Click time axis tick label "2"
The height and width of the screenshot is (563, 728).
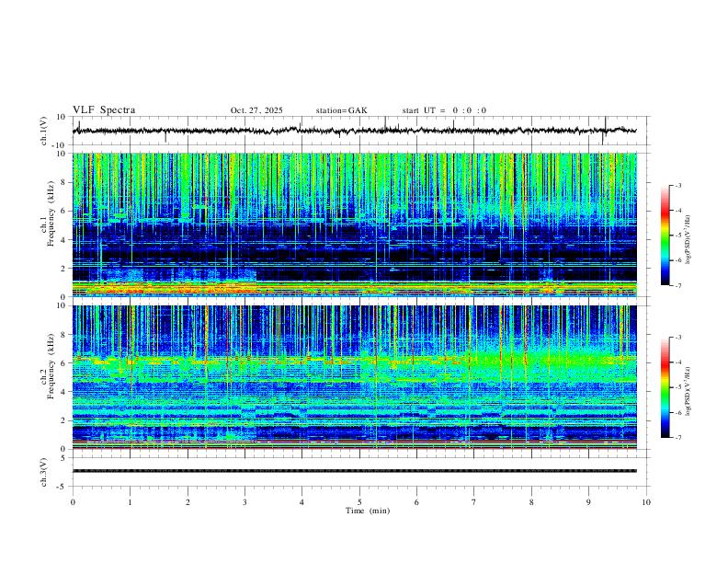[x=188, y=502]
